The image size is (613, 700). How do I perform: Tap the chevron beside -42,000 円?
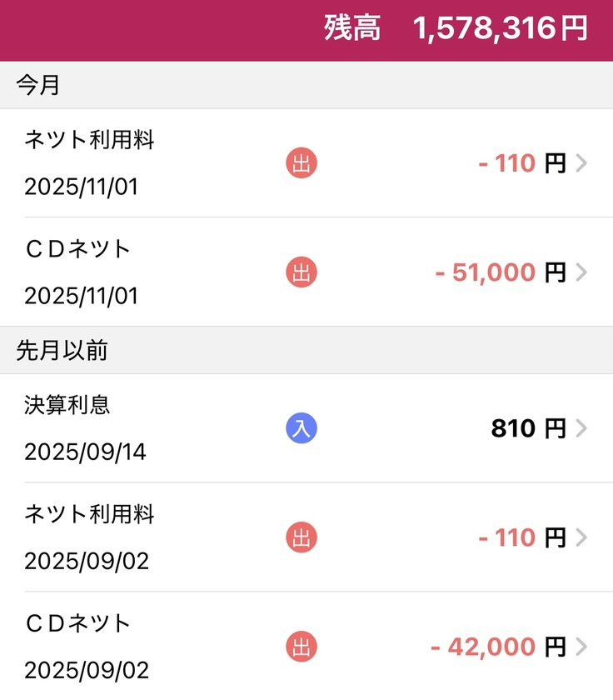[581, 647]
